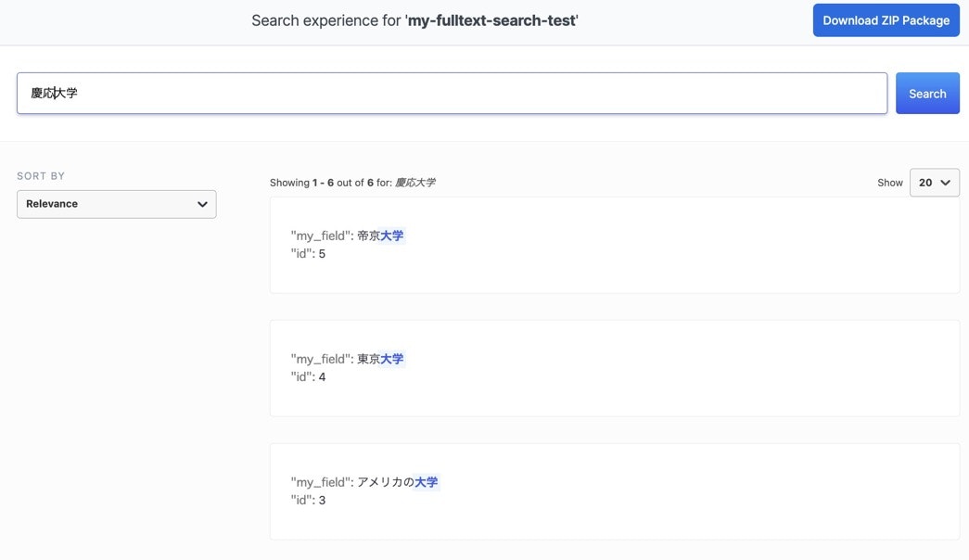This screenshot has height=560, width=969.
Task: Select the result card with id 3
Action: tap(614, 491)
